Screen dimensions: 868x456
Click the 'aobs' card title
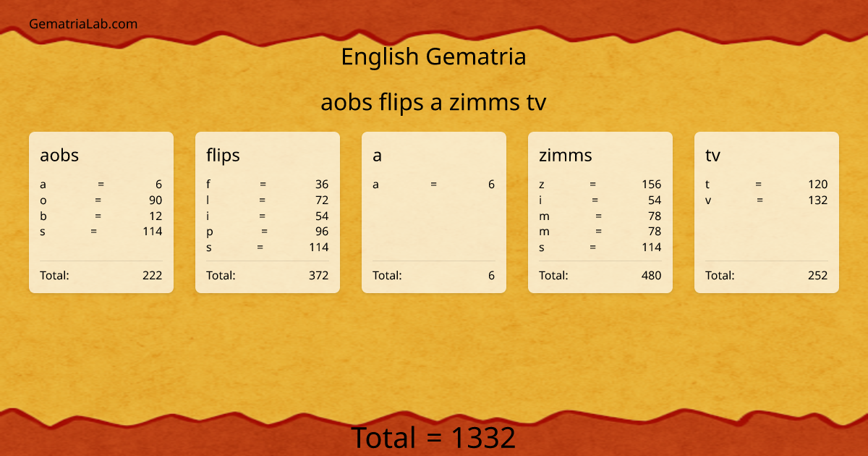pos(59,155)
